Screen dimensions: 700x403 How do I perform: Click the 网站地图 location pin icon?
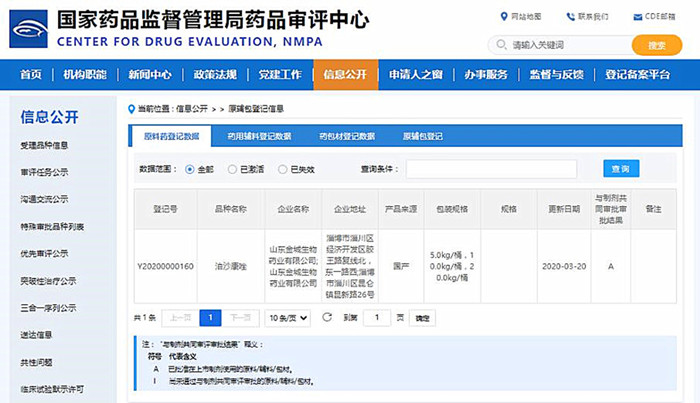503,17
